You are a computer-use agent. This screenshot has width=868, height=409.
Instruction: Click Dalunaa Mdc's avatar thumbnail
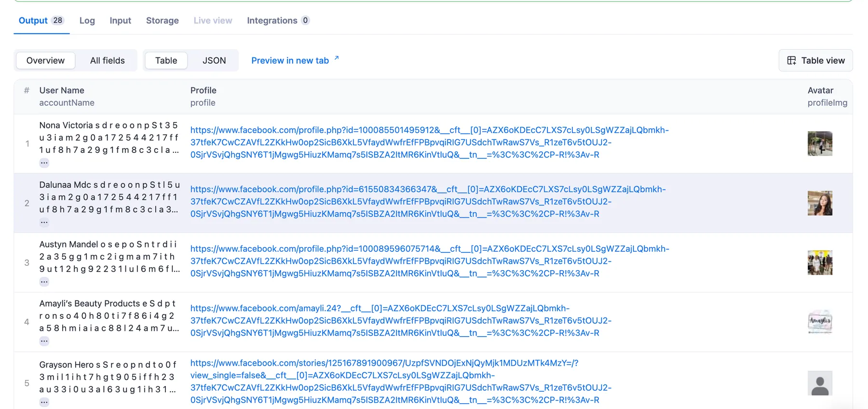(820, 203)
